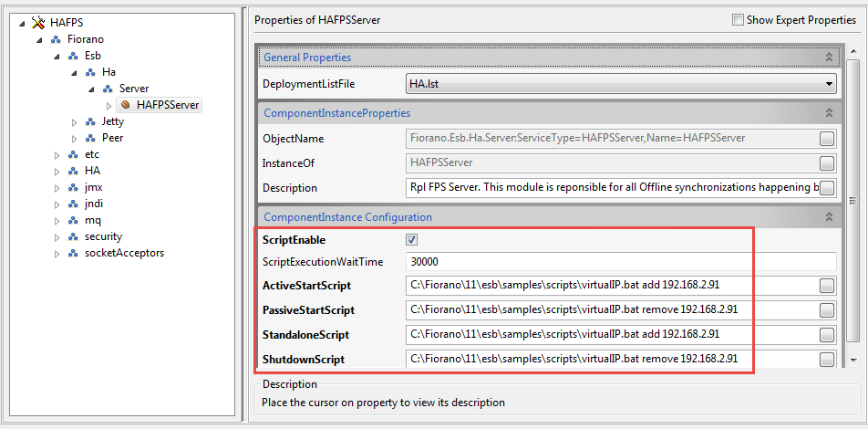Expand the socketAcceptors tree node arrow
This screenshot has width=868, height=429.
(57, 254)
